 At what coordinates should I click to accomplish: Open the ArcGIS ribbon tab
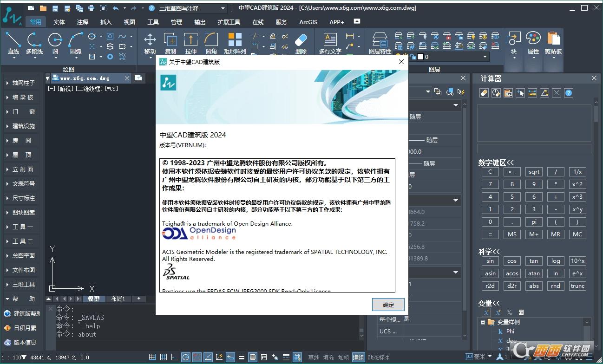308,22
